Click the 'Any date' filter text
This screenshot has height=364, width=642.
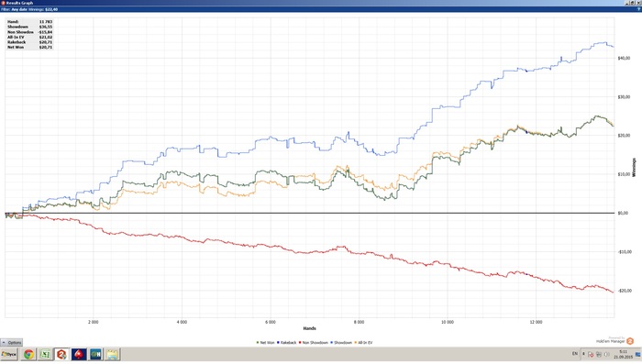[x=19, y=9]
